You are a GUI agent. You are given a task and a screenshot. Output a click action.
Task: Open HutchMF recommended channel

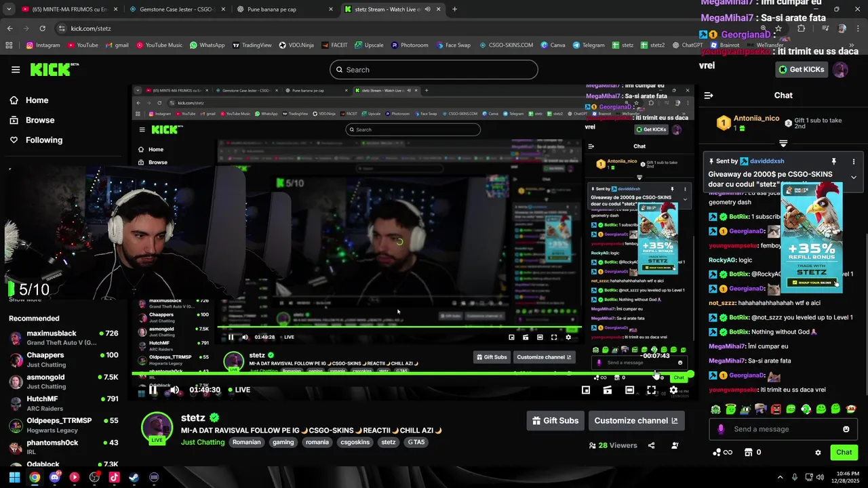[64, 403]
